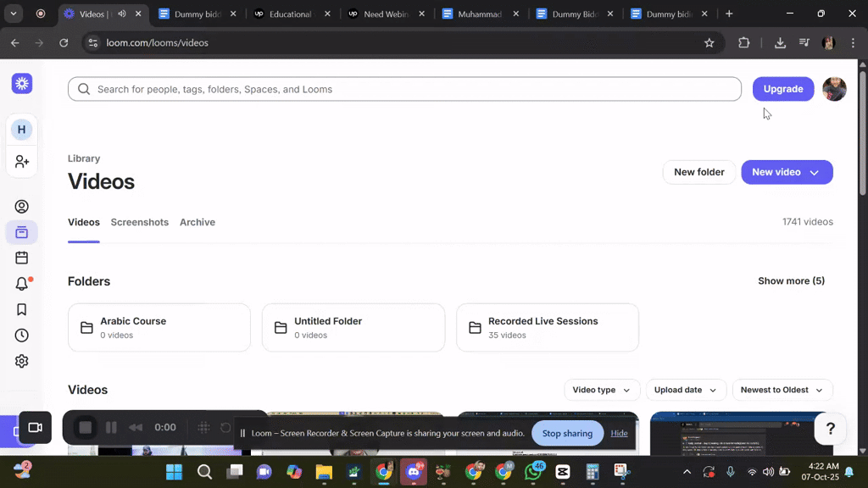The image size is (868, 488).
Task: Switch to the Videos tab in Library
Action: pyautogui.click(x=84, y=223)
